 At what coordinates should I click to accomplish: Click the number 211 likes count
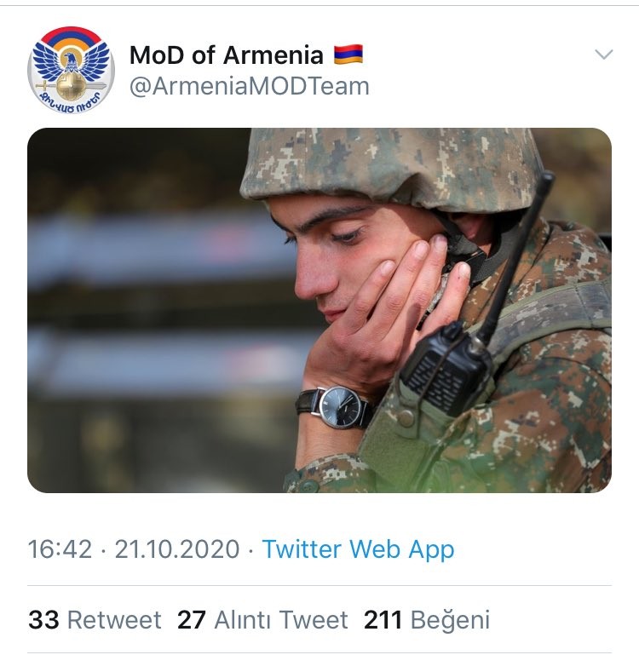383,620
